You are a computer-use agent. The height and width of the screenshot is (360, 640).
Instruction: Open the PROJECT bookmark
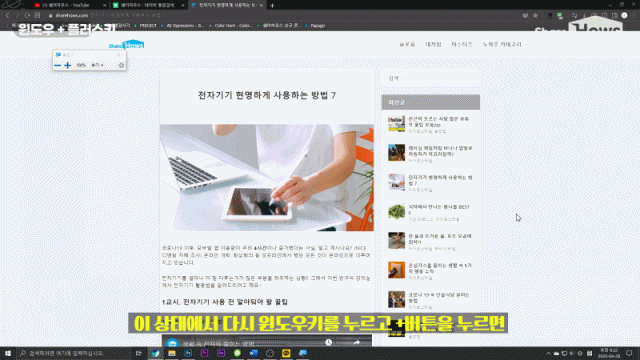coord(145,25)
